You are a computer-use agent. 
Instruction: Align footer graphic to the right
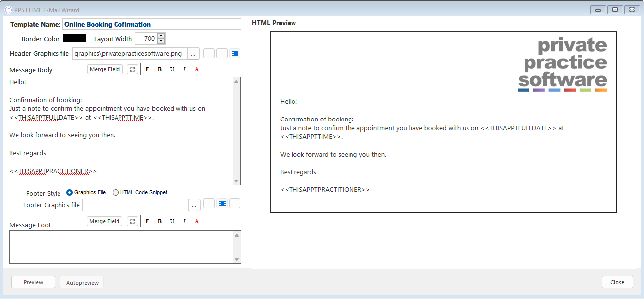[235, 203]
